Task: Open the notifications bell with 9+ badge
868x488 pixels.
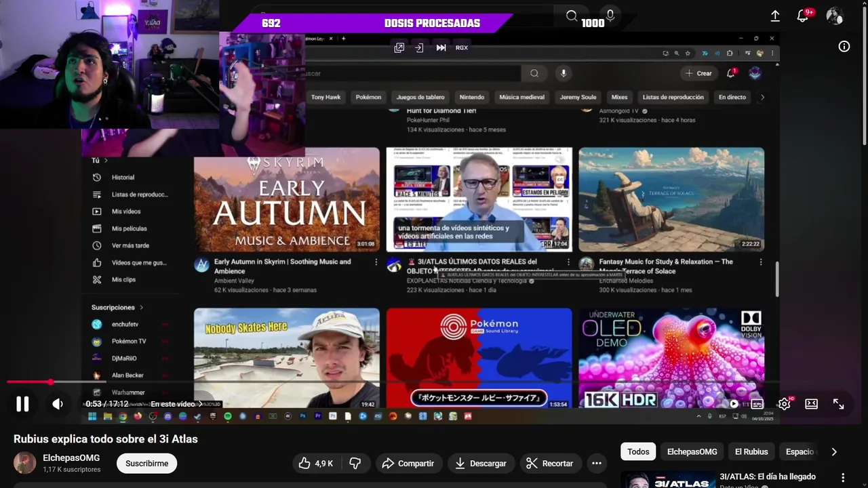Action: click(804, 16)
